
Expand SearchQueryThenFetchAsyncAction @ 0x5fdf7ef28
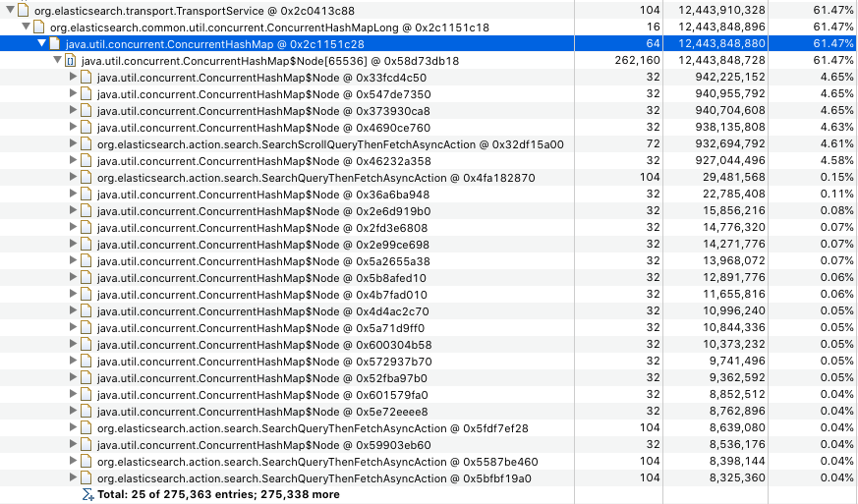pyautogui.click(x=73, y=427)
